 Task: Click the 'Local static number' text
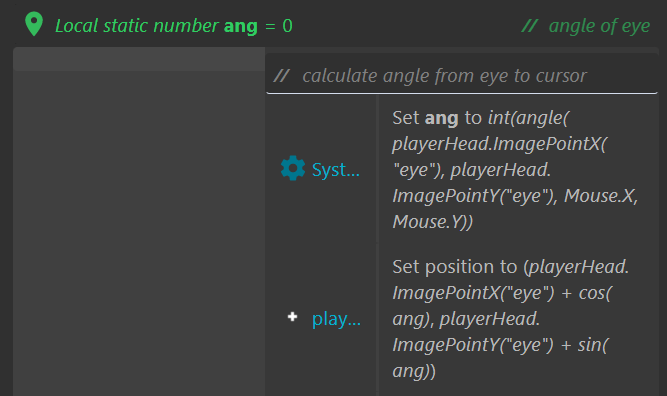[137, 26]
